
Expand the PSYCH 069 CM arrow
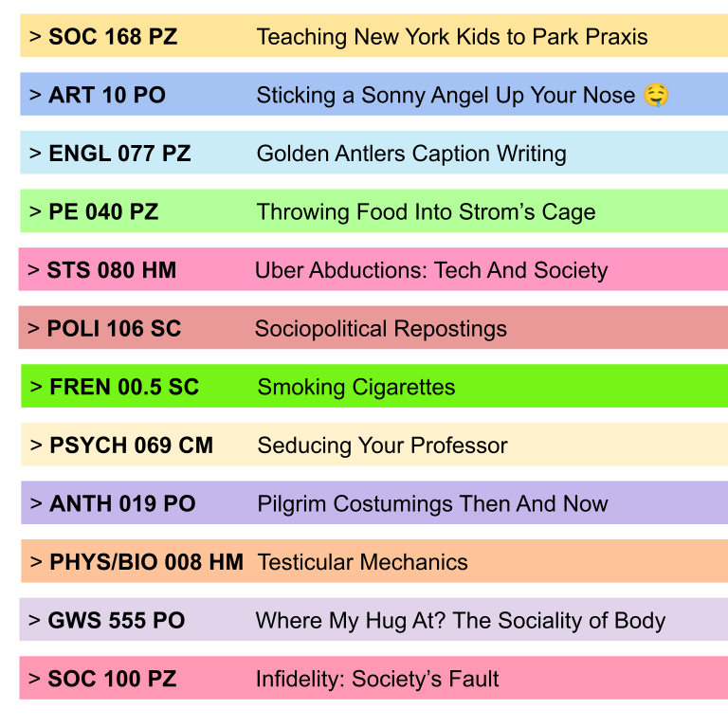tap(36, 446)
